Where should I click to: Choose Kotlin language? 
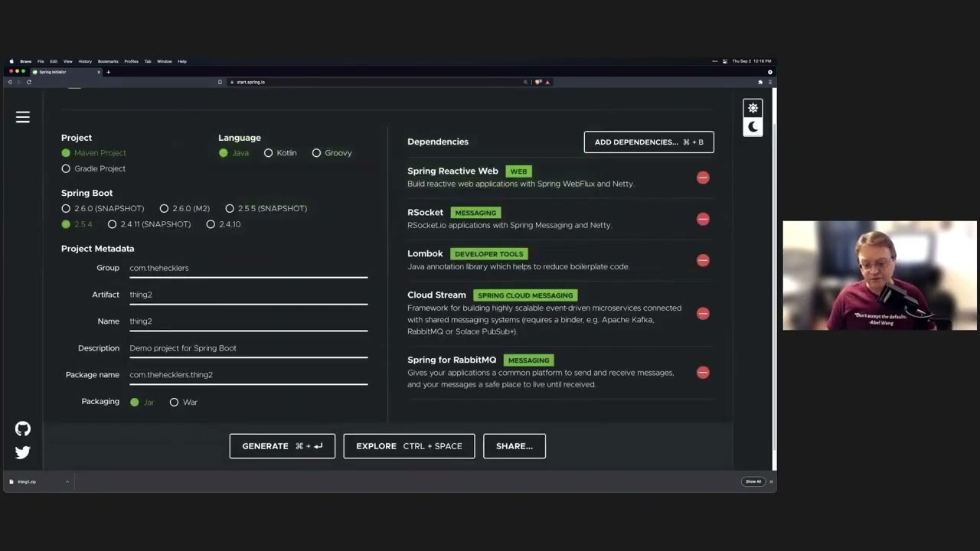[x=280, y=153]
